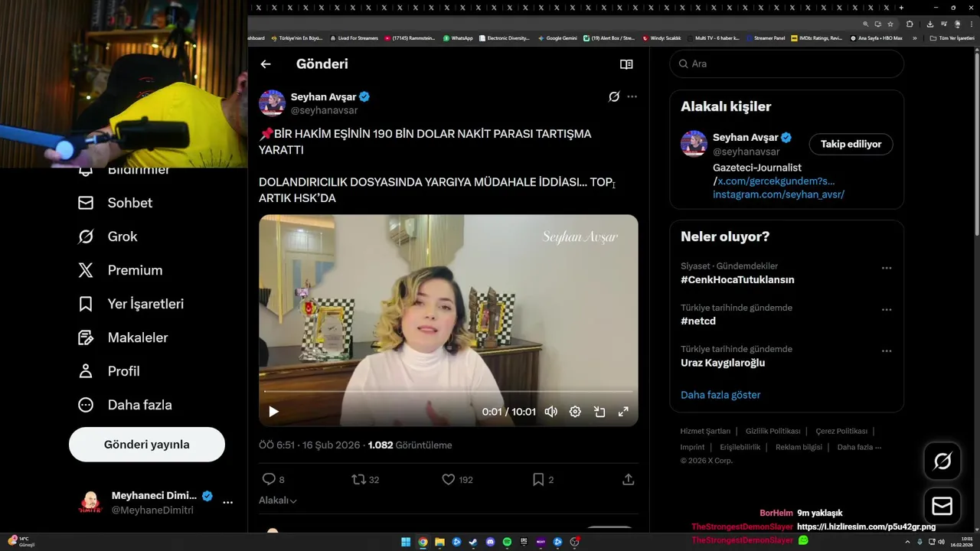Repost using the retweet icon showing 32
980x551 pixels.
point(358,479)
